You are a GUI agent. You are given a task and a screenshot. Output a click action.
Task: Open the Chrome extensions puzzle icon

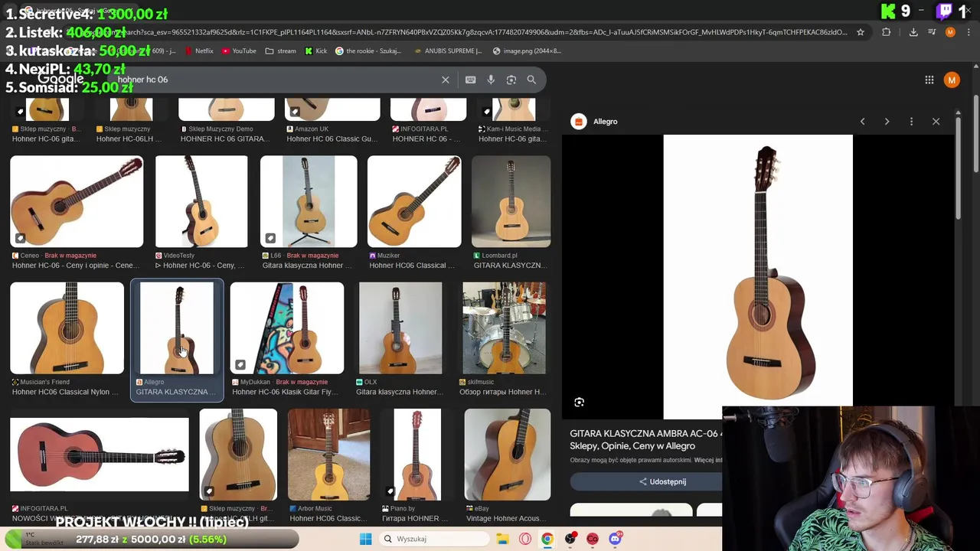pyautogui.click(x=887, y=32)
